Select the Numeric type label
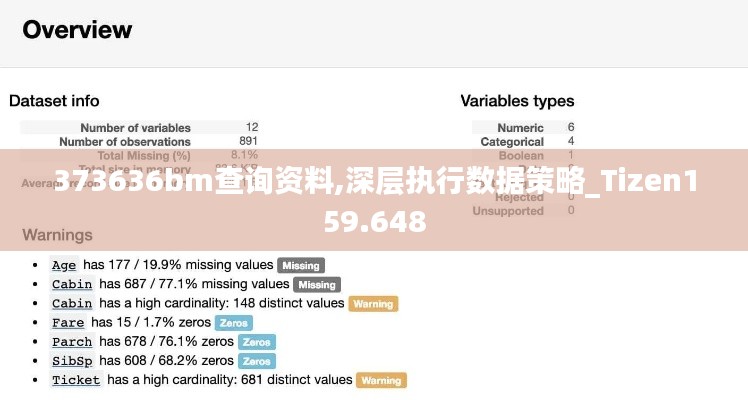The image size is (748, 400). (520, 128)
